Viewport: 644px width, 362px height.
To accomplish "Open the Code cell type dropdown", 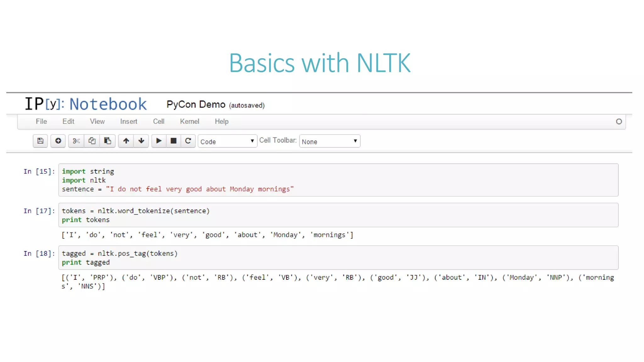I will click(227, 141).
